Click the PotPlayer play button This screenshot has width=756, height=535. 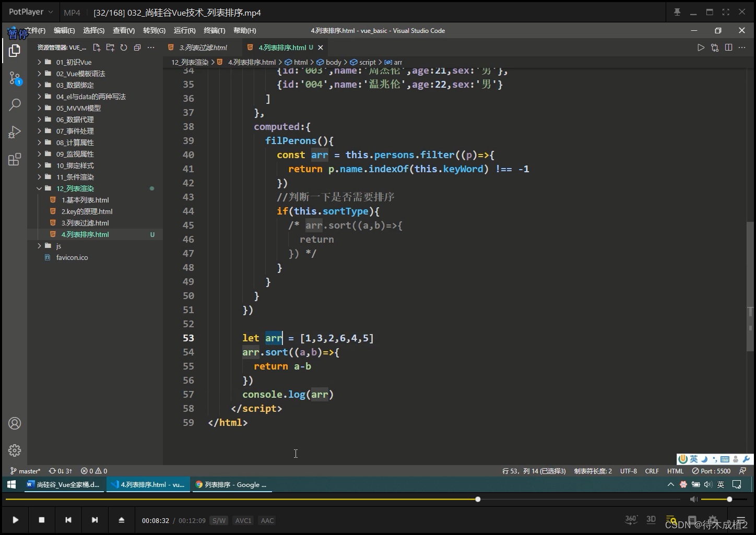click(15, 520)
